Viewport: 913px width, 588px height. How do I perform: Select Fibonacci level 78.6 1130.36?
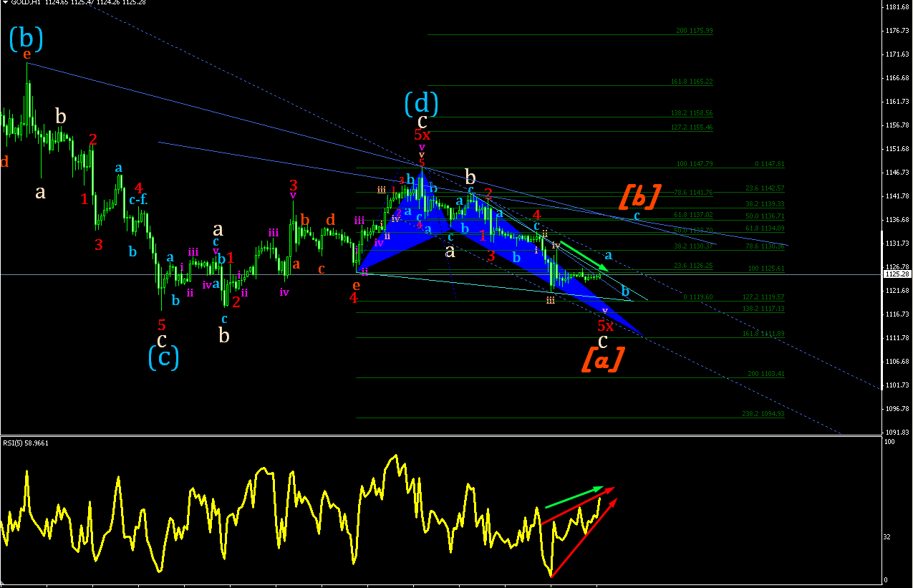pyautogui.click(x=765, y=246)
